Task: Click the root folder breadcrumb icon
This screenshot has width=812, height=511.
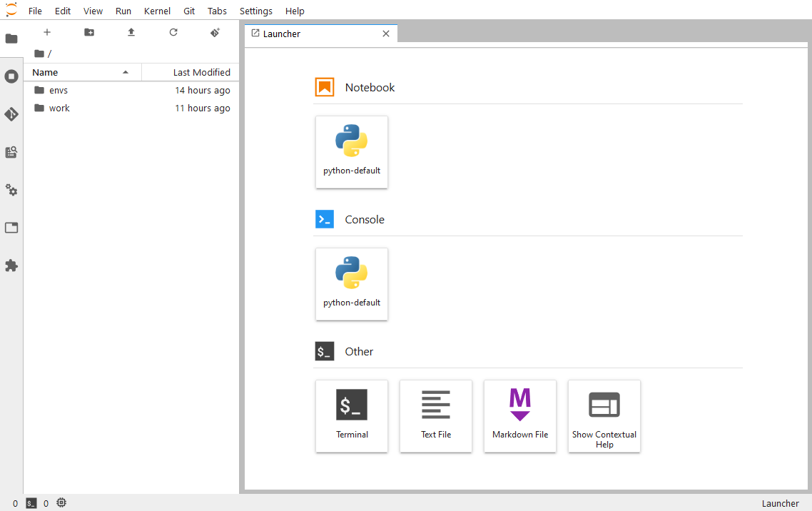Action: (x=39, y=54)
